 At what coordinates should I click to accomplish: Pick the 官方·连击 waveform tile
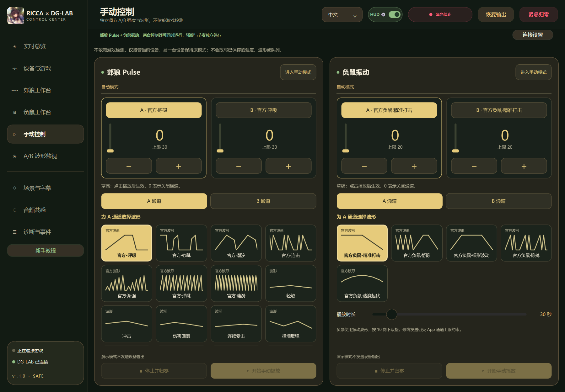point(291,243)
